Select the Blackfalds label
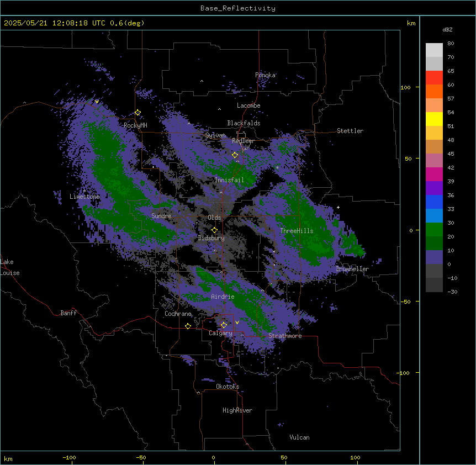This screenshot has height=465, width=476. pyautogui.click(x=244, y=123)
